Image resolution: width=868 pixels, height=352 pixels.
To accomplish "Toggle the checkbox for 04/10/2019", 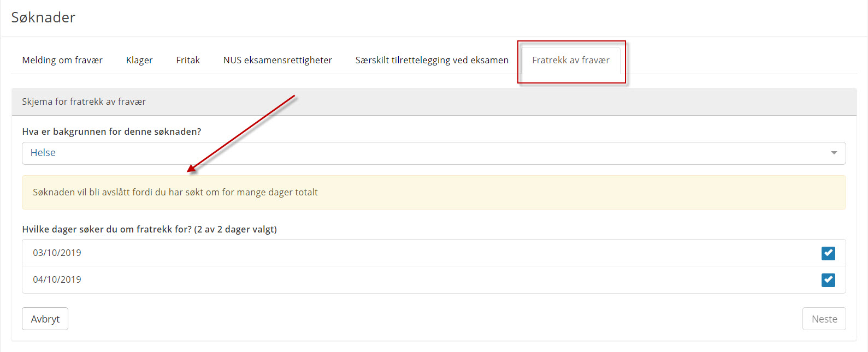I will click(828, 280).
